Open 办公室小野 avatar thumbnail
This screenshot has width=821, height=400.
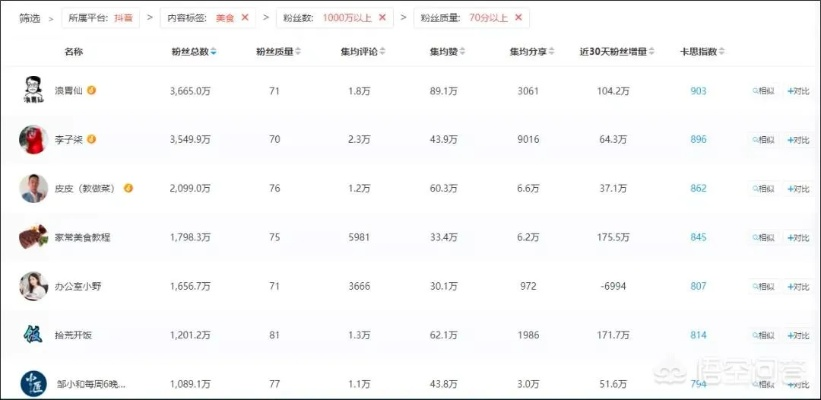pyautogui.click(x=34, y=286)
